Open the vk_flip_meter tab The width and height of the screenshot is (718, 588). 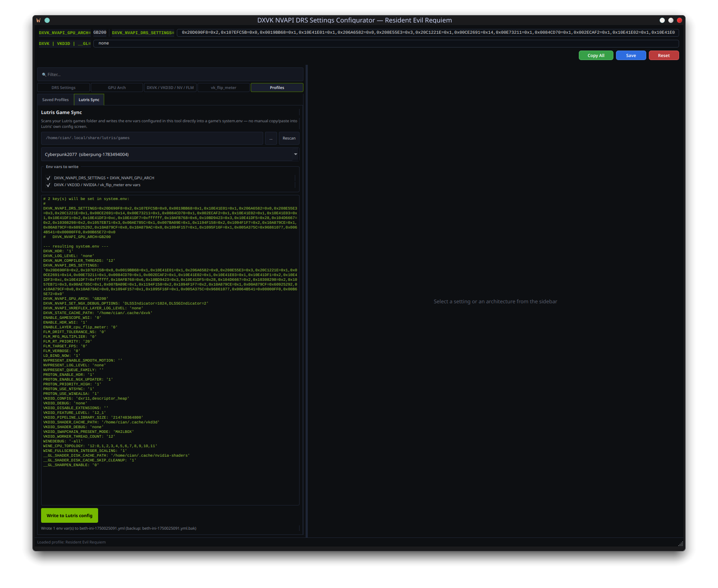click(x=223, y=88)
